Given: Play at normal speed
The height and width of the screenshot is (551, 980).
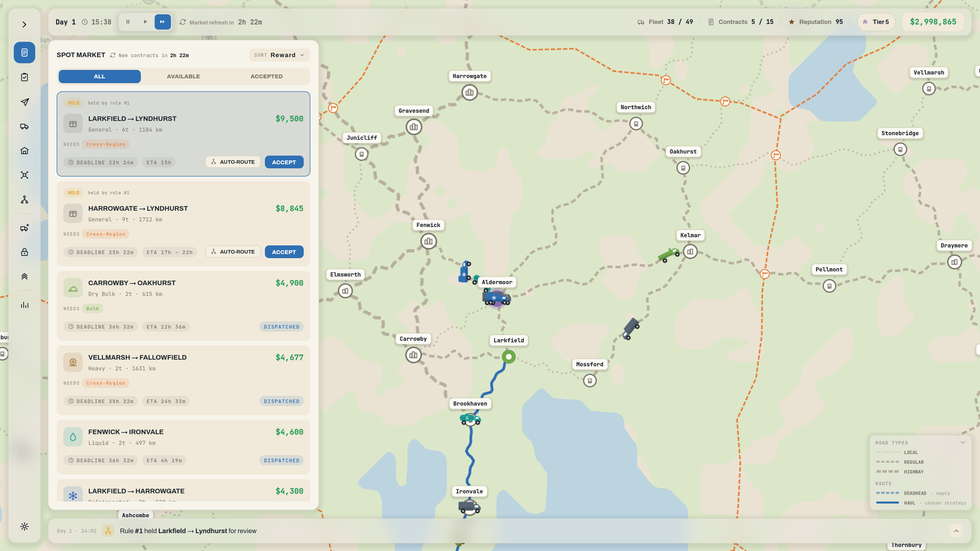Looking at the screenshot, I should (x=145, y=22).
